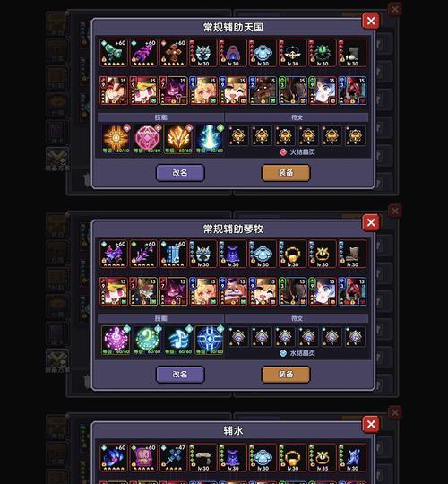Click 装备 button in 常规辅助琴牧 panel
The height and width of the screenshot is (484, 448).
286,375
